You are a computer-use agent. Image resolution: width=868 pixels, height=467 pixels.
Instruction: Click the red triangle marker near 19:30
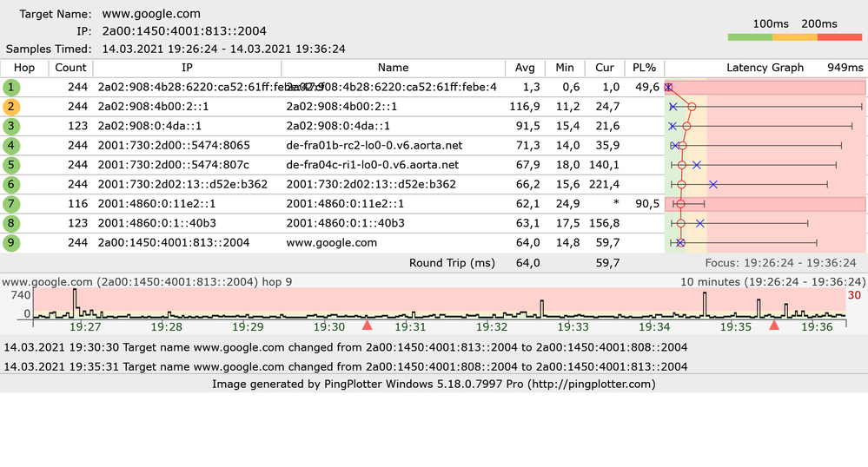[367, 325]
